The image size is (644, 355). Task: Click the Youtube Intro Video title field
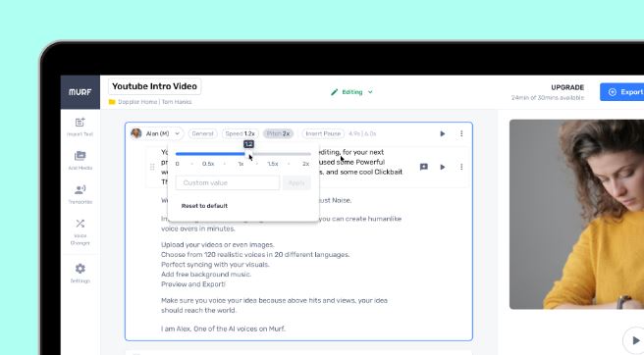click(155, 86)
